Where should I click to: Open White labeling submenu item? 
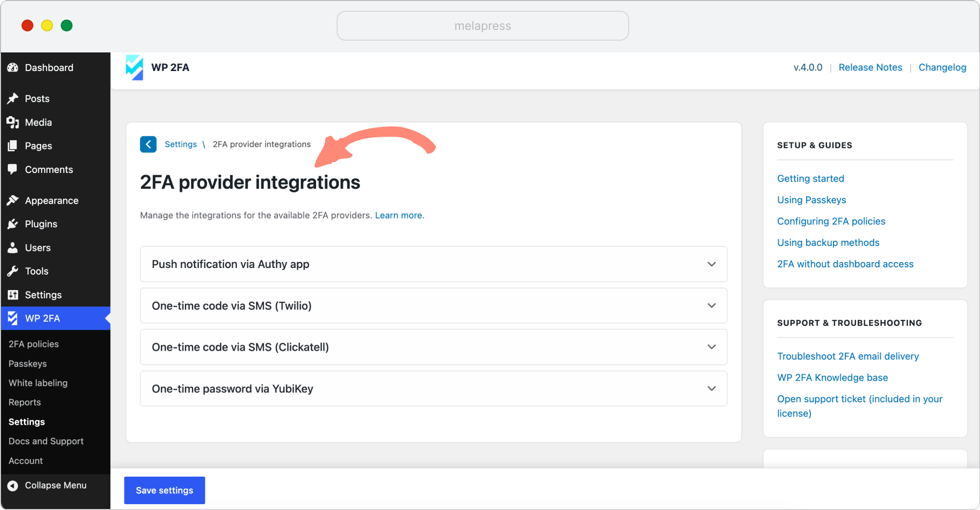(38, 383)
